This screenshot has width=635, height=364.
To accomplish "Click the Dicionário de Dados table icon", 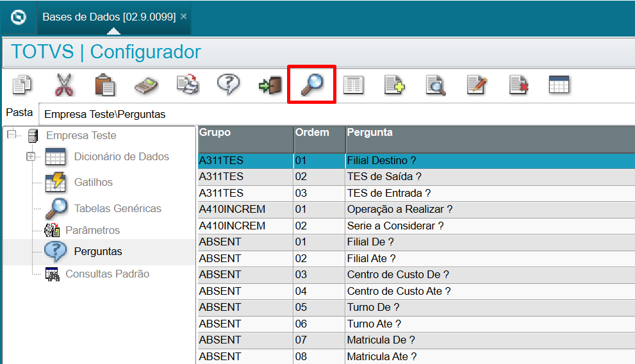I will 56,157.
